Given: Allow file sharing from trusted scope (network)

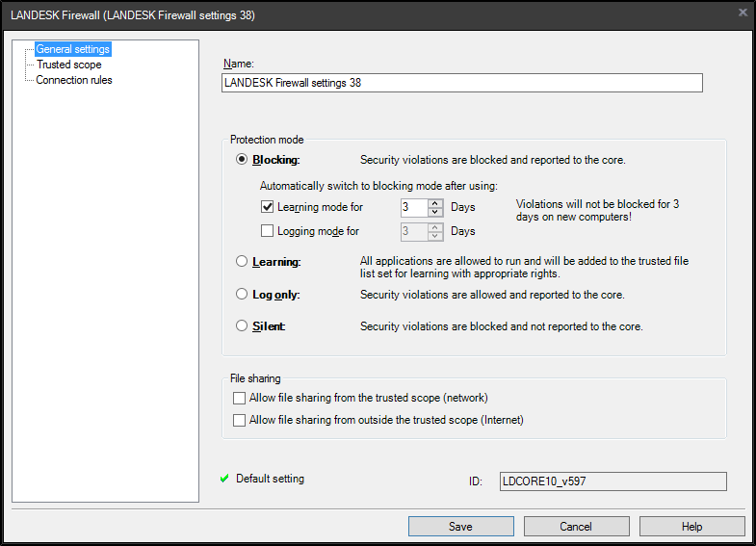Looking at the screenshot, I should click(240, 398).
